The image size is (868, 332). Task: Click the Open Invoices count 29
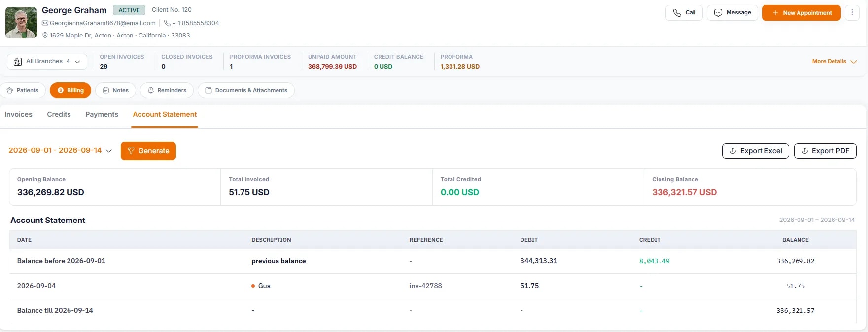(x=104, y=67)
